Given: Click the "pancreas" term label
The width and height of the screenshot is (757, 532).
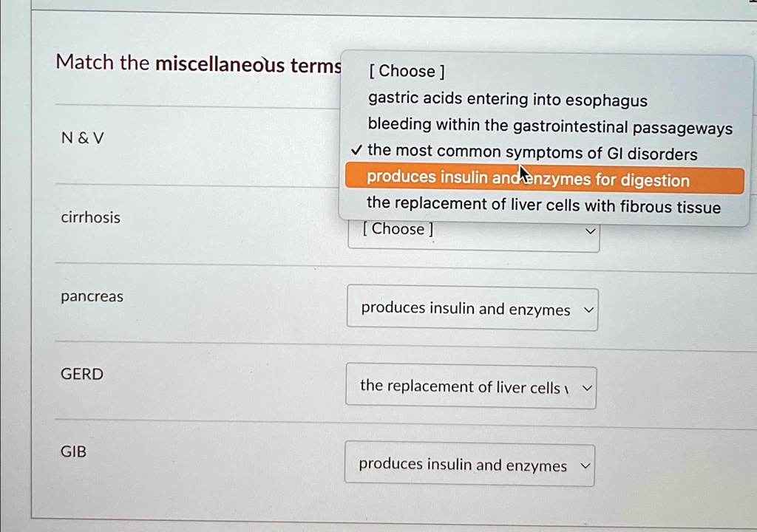Looking at the screenshot, I should [x=92, y=296].
